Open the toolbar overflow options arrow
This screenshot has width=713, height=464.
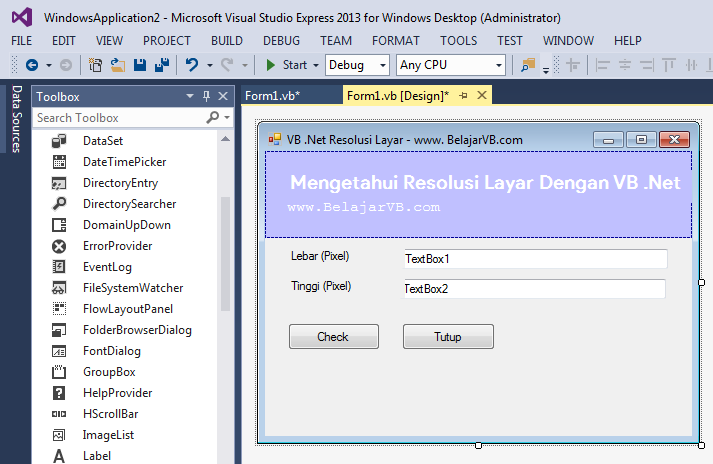tap(546, 70)
